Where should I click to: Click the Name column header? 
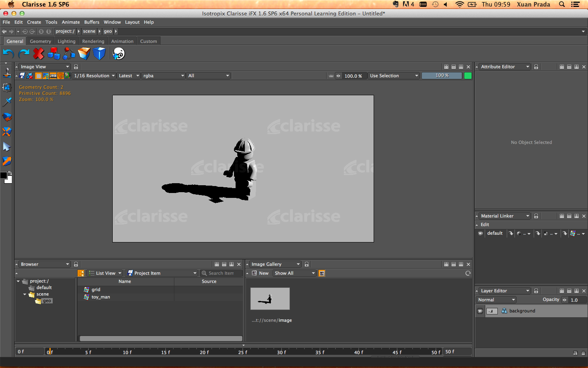tap(125, 281)
